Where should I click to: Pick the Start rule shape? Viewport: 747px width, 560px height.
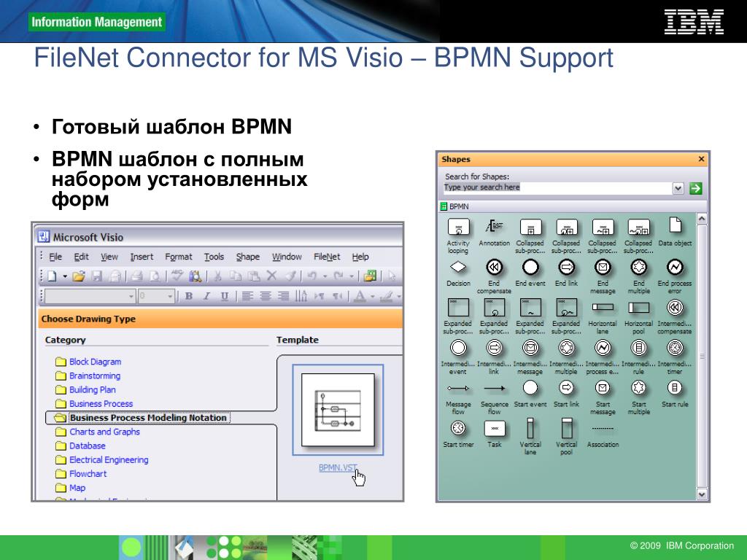(675, 388)
